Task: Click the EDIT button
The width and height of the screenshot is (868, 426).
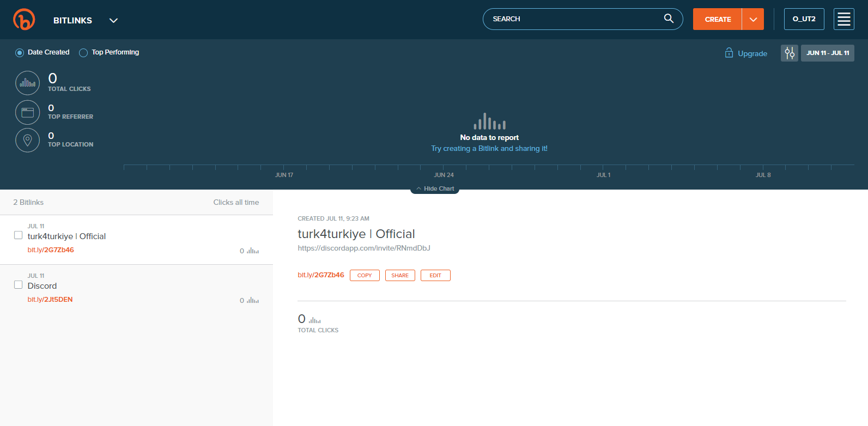Action: (435, 276)
